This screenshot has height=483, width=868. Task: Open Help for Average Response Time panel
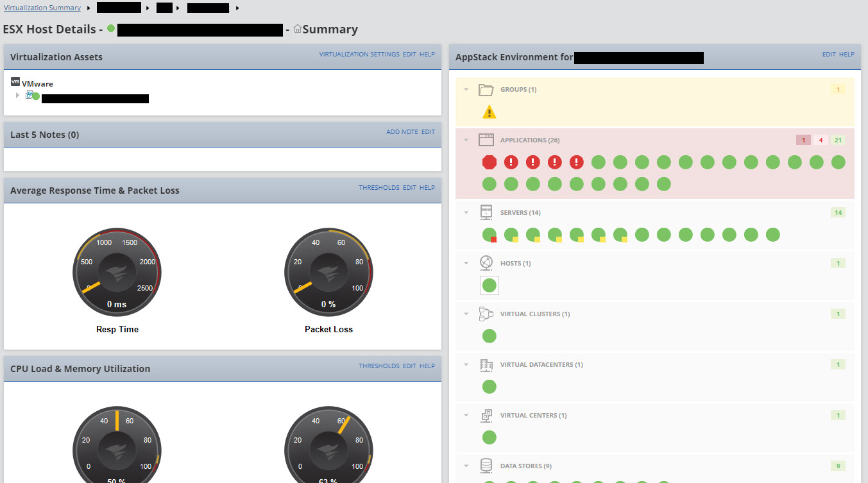[x=427, y=188]
